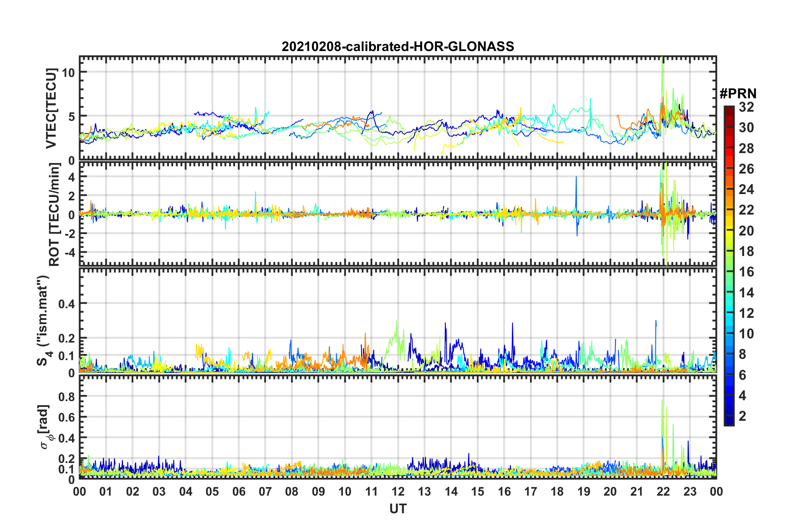Click the x-axis hour label 03
The image size is (796, 532).
[x=159, y=491]
